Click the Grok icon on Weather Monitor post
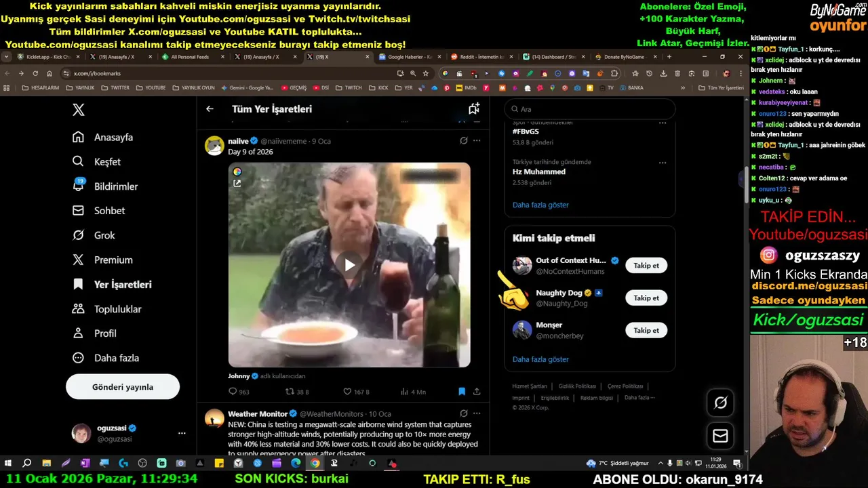Viewport: 868px width, 488px height. click(464, 413)
